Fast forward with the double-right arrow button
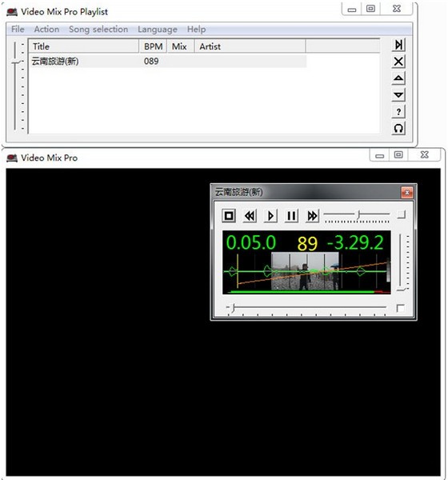The width and height of the screenshot is (448, 480). click(x=312, y=216)
